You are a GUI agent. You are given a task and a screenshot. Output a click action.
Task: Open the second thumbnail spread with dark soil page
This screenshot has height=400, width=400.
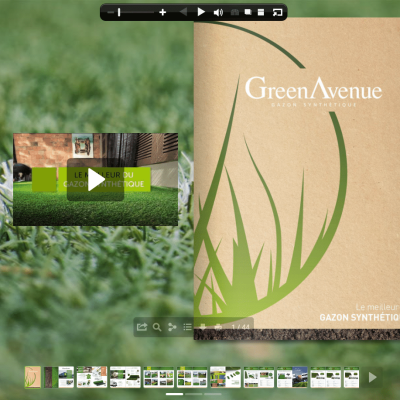tap(59, 377)
